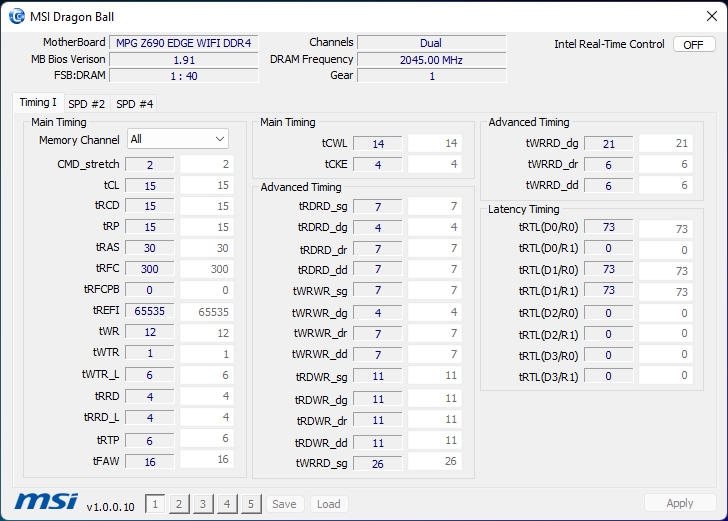This screenshot has height=521, width=728.
Task: Switch to the SPD #4 tab
Action: coord(134,104)
